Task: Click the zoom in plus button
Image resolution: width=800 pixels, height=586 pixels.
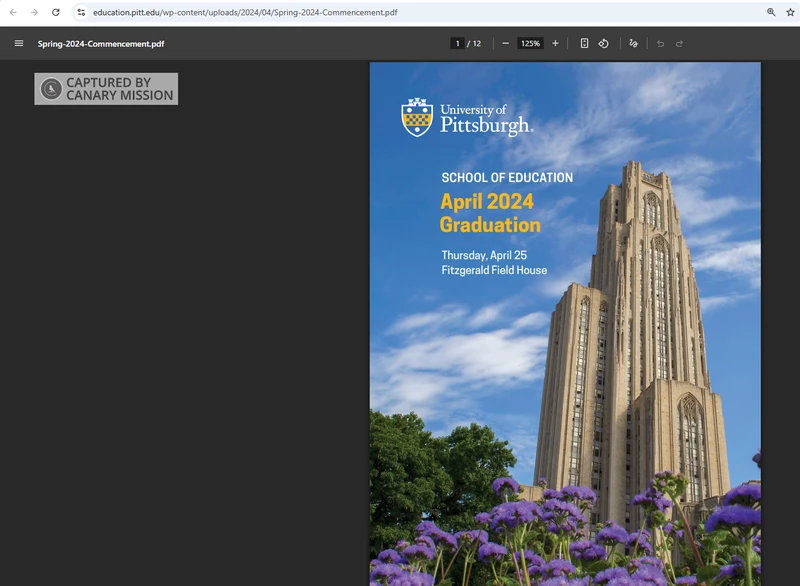Action: (555, 43)
